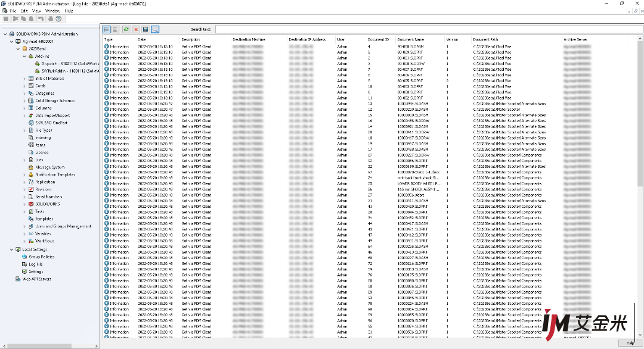Click the Undo toolbar icon

point(41,19)
